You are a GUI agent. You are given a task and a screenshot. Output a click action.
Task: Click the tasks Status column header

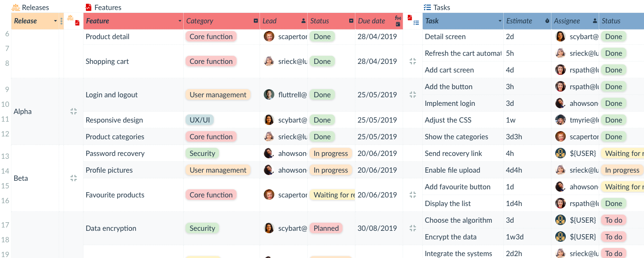[622, 21]
